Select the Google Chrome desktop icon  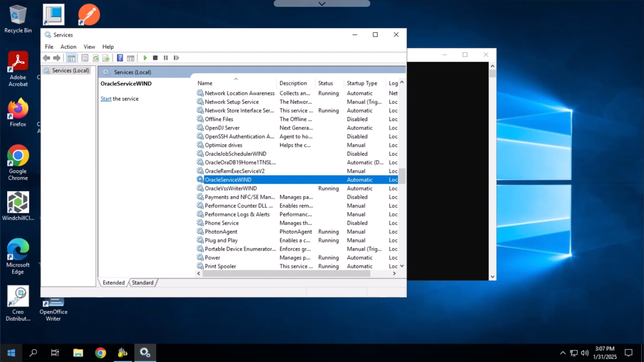pos(18,163)
